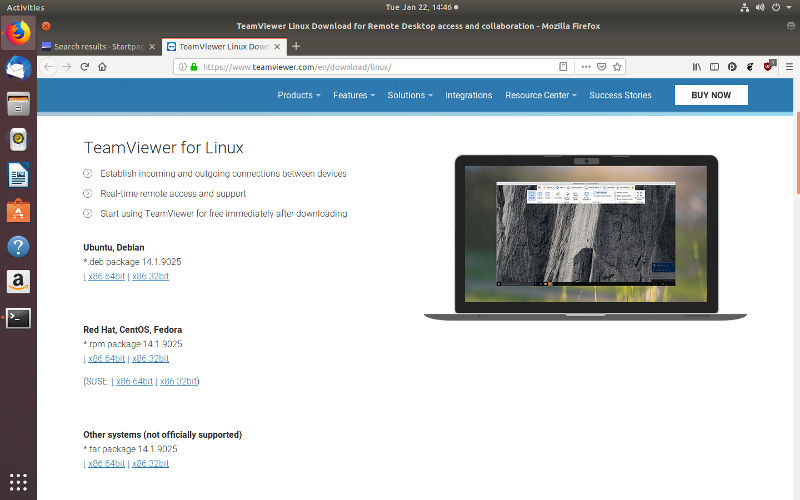
Task: Open the network status tray icon
Action: 745,7
